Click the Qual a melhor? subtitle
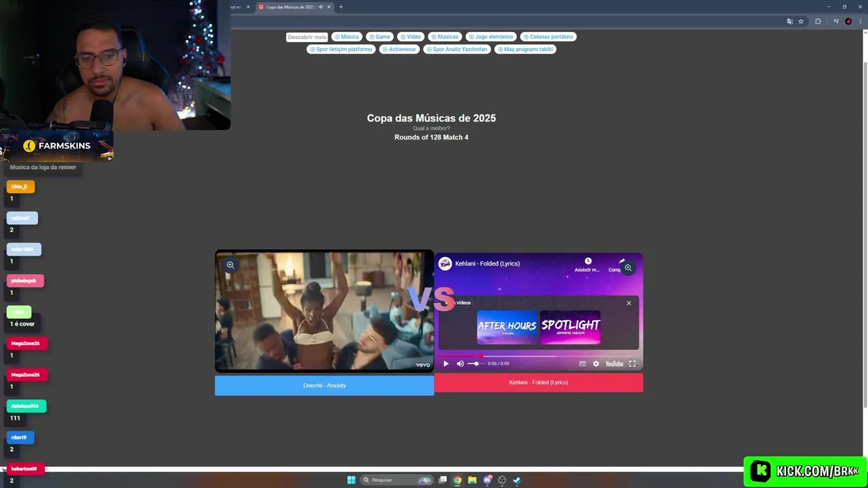 click(x=431, y=128)
